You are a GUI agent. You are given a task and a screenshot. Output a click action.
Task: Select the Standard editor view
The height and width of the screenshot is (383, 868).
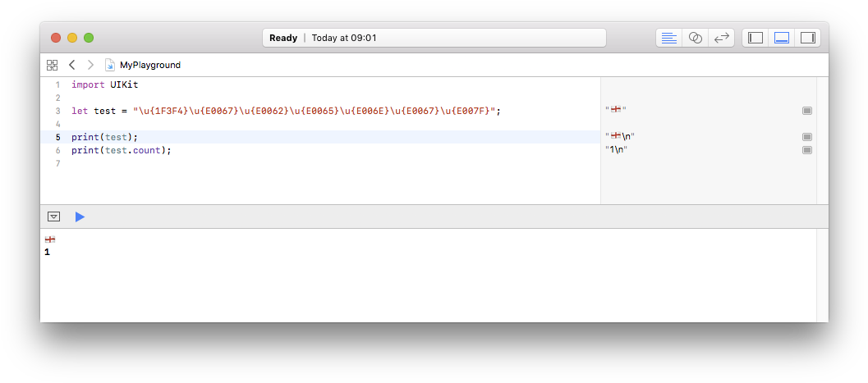pyautogui.click(x=669, y=38)
